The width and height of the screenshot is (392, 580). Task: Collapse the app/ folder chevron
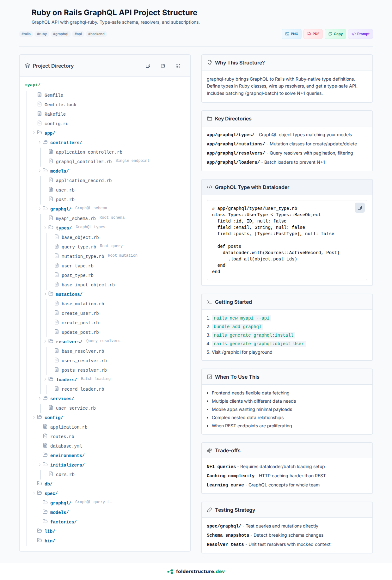coord(34,133)
